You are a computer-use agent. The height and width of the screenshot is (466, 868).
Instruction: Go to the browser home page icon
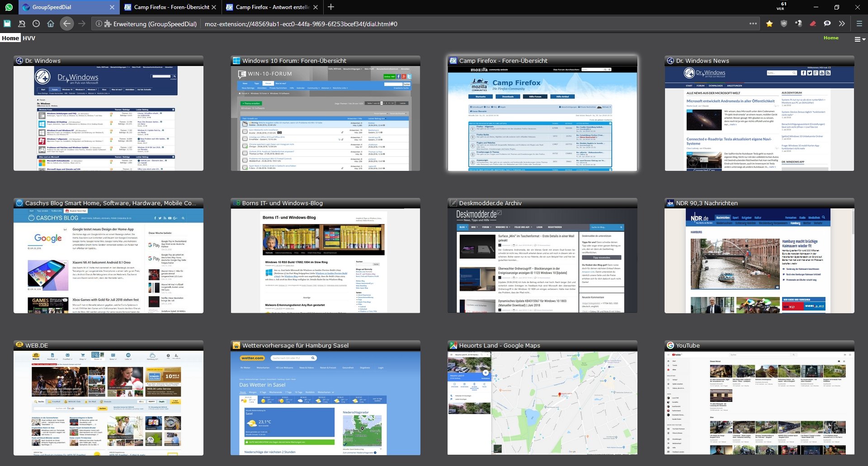tap(51, 24)
